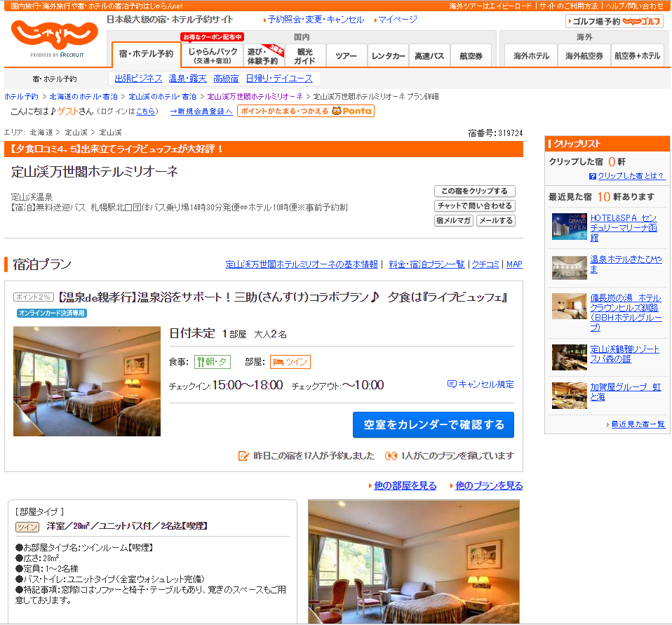Open ホテルクラウンヒルズ釧路 link

[x=626, y=313]
